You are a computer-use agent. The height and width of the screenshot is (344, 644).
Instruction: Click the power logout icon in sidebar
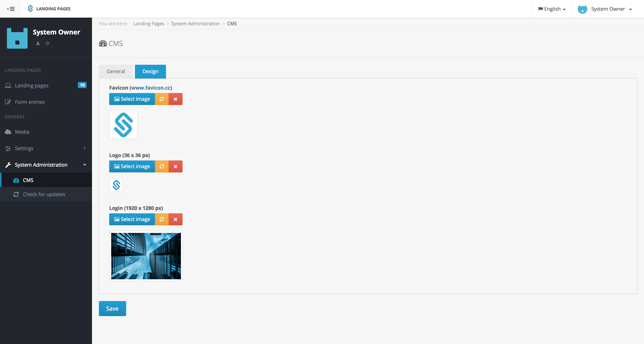pos(48,43)
